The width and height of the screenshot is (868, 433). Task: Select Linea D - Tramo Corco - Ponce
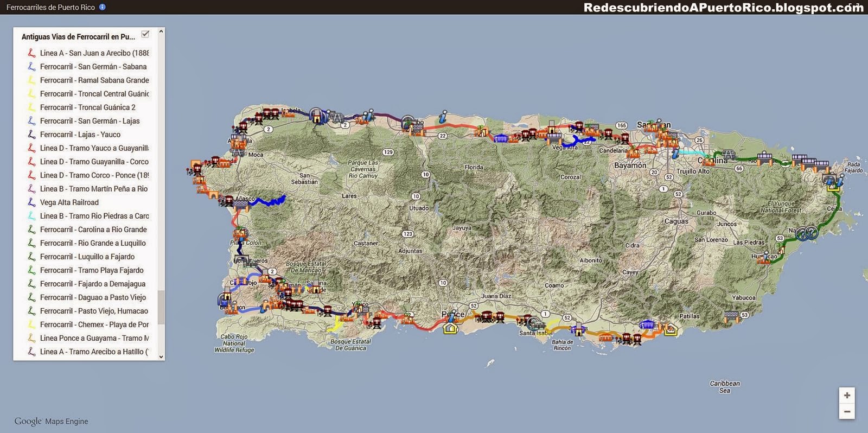tap(94, 175)
